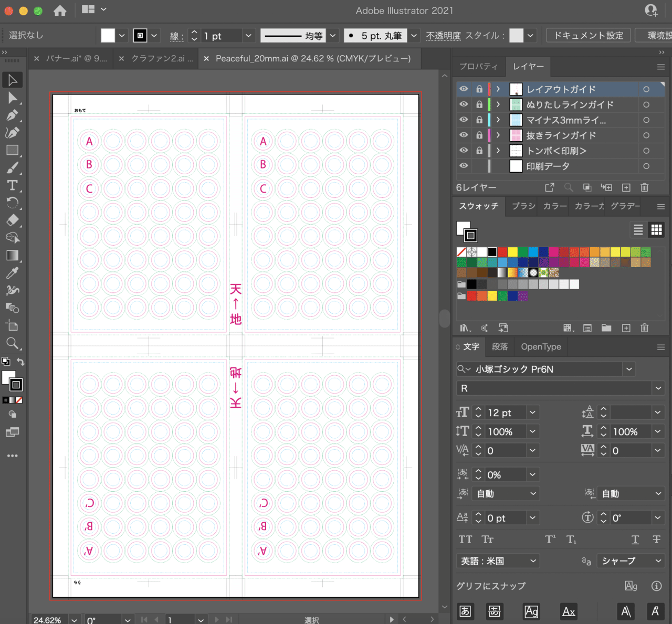672x624 pixels.
Task: Click 不透明度 opacity link
Action: pos(443,36)
